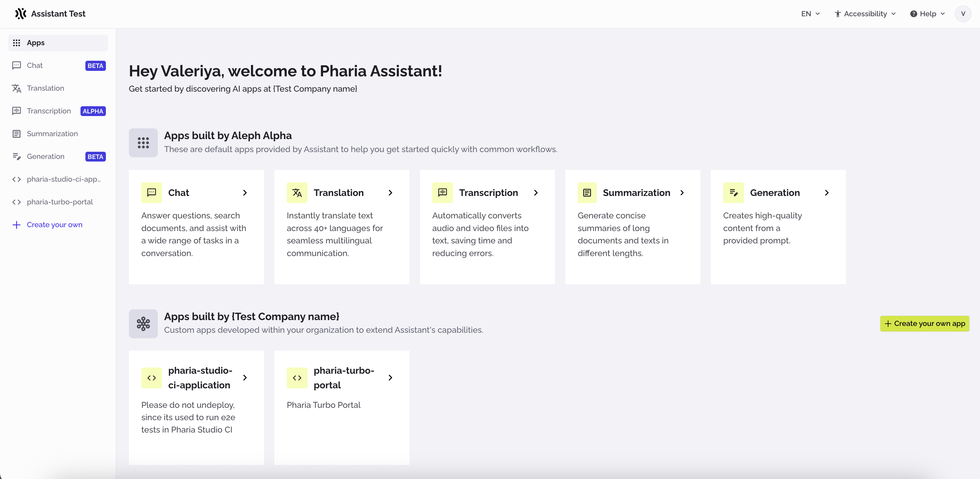Click the ALPHA badge next to Transcription
Screen dimensions: 980x479
tap(93, 111)
